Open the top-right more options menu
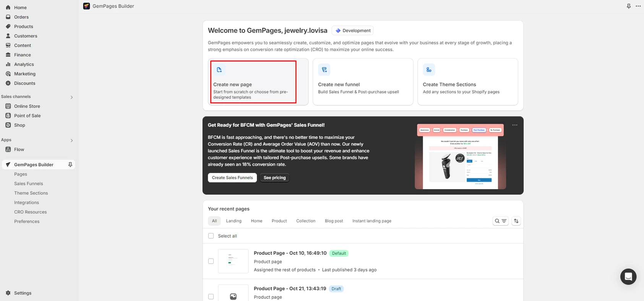This screenshot has width=644, height=301. coord(638,6)
